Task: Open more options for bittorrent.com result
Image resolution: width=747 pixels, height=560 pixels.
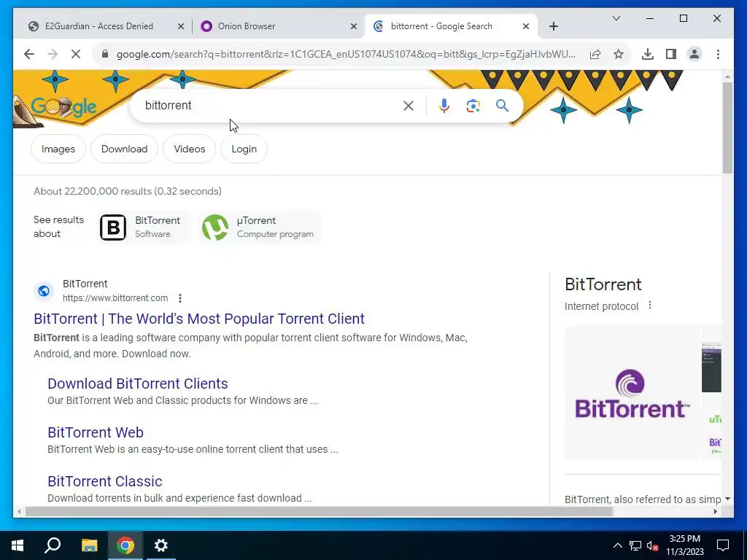Action: click(180, 298)
